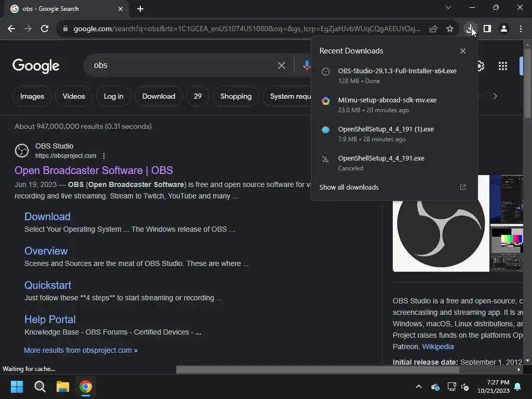Open the Chrome side panel
This screenshot has width=532, height=399.
click(487, 29)
